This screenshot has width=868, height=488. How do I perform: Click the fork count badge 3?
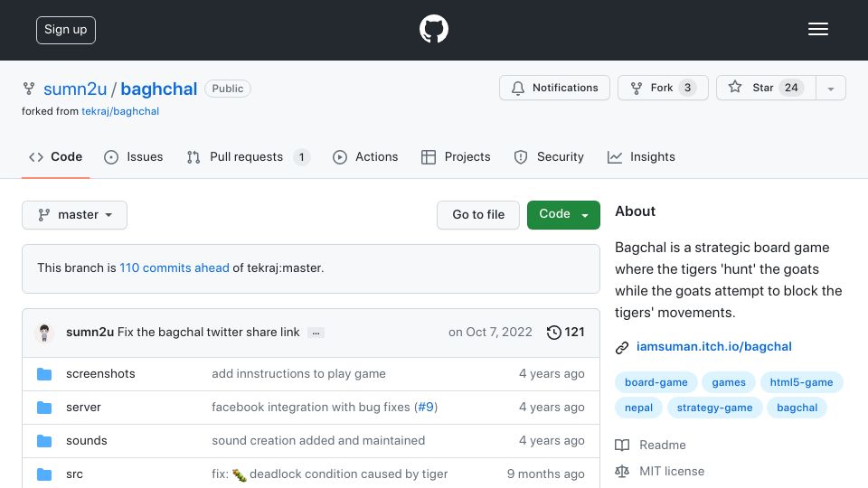[x=687, y=88]
